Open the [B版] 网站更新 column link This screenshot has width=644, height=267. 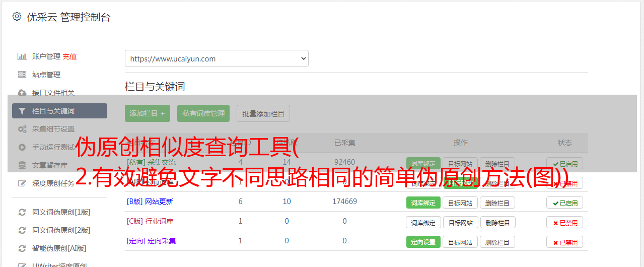pos(150,202)
